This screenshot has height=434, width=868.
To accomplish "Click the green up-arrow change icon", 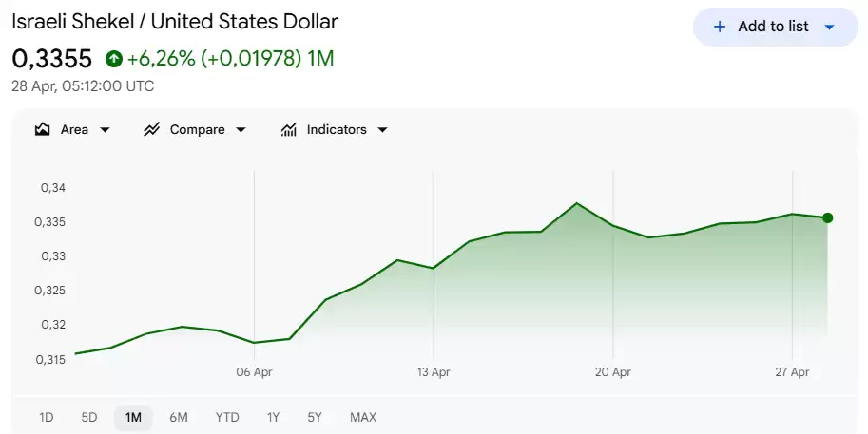I will point(114,59).
